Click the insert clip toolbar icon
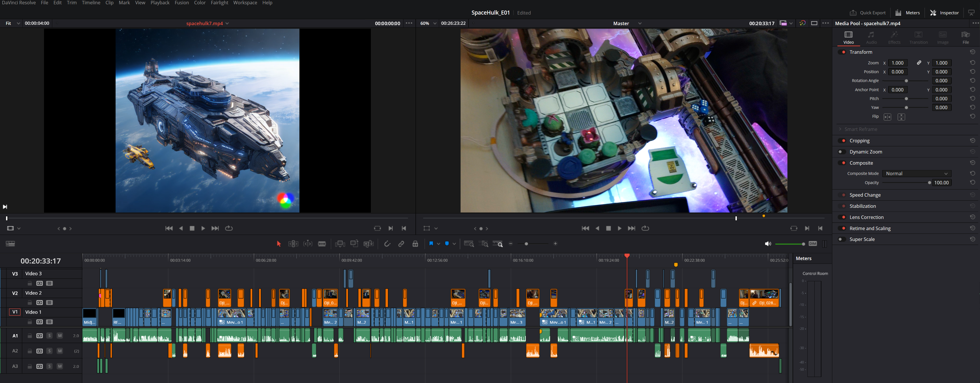The width and height of the screenshot is (980, 383). (340, 244)
